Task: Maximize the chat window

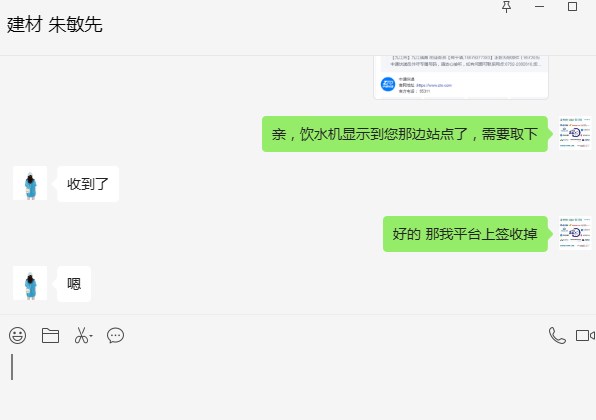Action: [x=572, y=6]
